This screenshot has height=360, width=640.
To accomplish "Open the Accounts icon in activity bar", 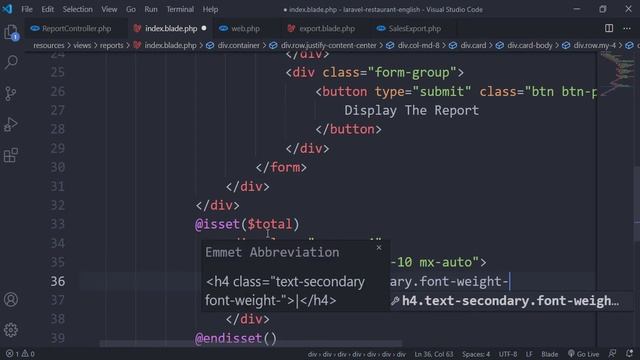I will (11, 300).
